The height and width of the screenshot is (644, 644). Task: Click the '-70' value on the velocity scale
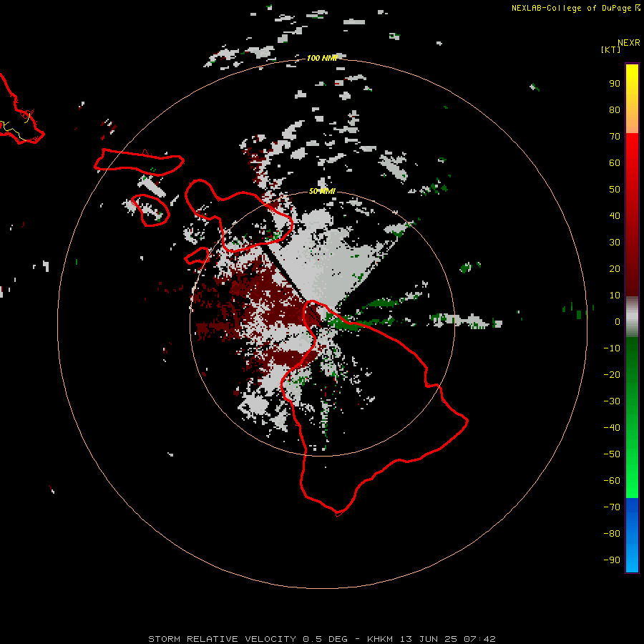point(612,507)
